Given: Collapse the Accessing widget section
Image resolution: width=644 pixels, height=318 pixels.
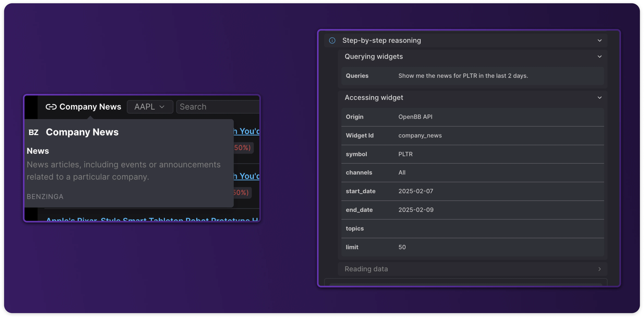Looking at the screenshot, I should pyautogui.click(x=599, y=98).
